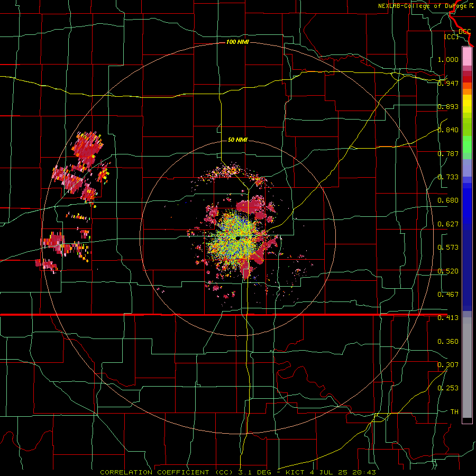
Task: Pick the bright blue color bar segment
Action: [467, 206]
